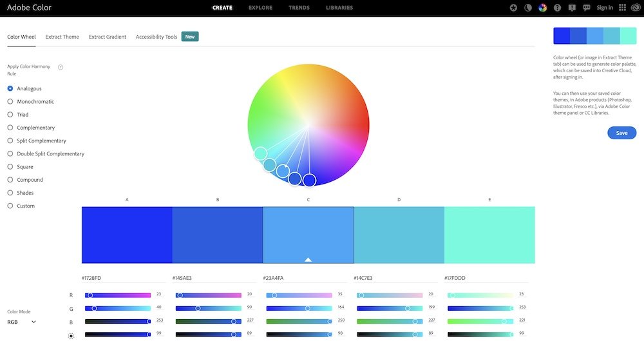The height and width of the screenshot is (363, 644).
Task: Click the green value 199 for color D
Action: click(431, 307)
